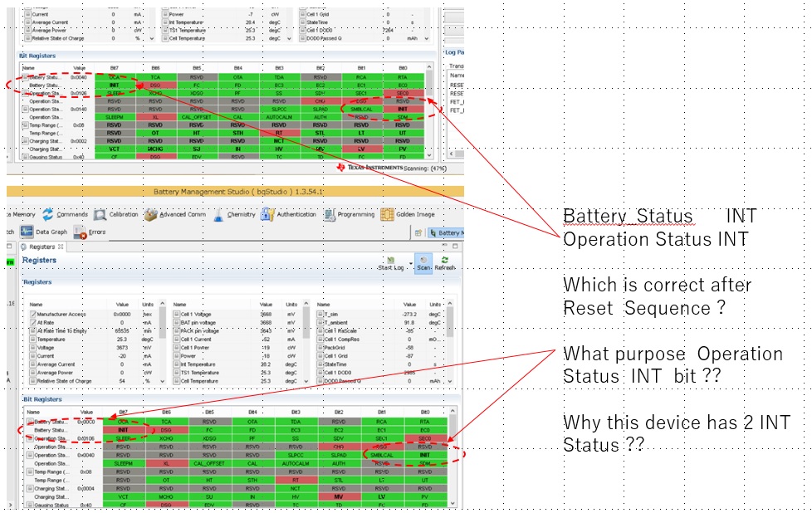Select the PACK pin voltage value 3643

[266, 330]
